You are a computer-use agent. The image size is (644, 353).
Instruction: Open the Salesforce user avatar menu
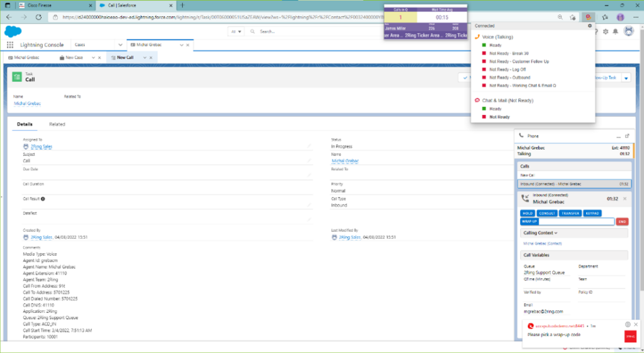pyautogui.click(x=628, y=31)
